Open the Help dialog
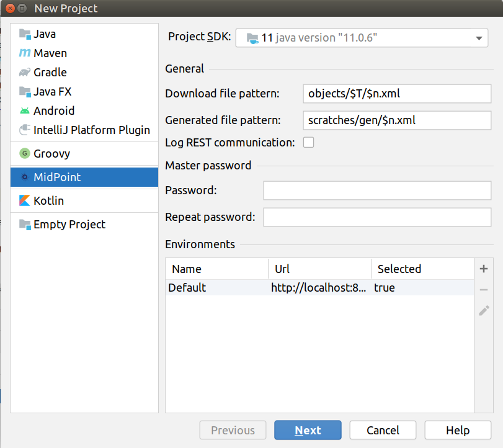This screenshot has height=448, width=503. tap(458, 430)
